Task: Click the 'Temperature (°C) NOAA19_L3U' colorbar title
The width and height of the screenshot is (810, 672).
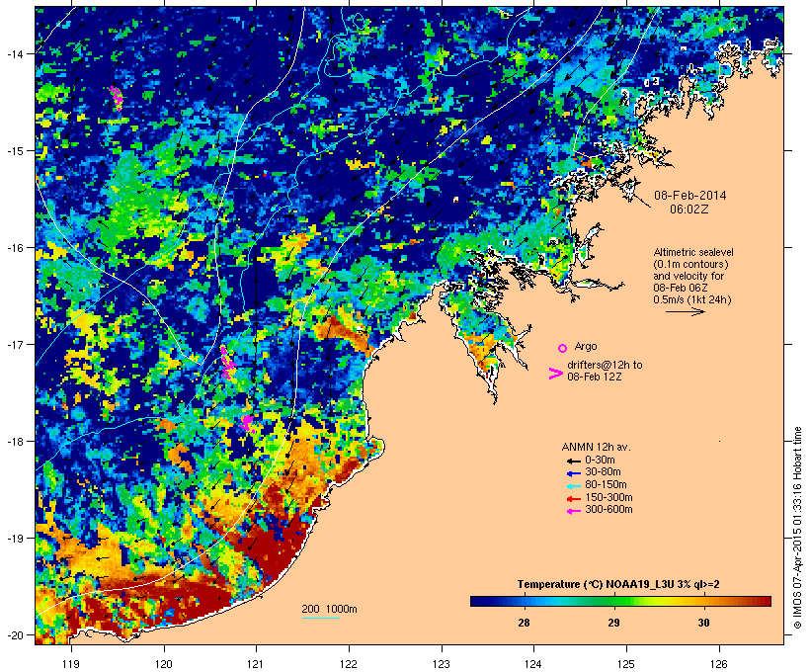Action: click(593, 584)
